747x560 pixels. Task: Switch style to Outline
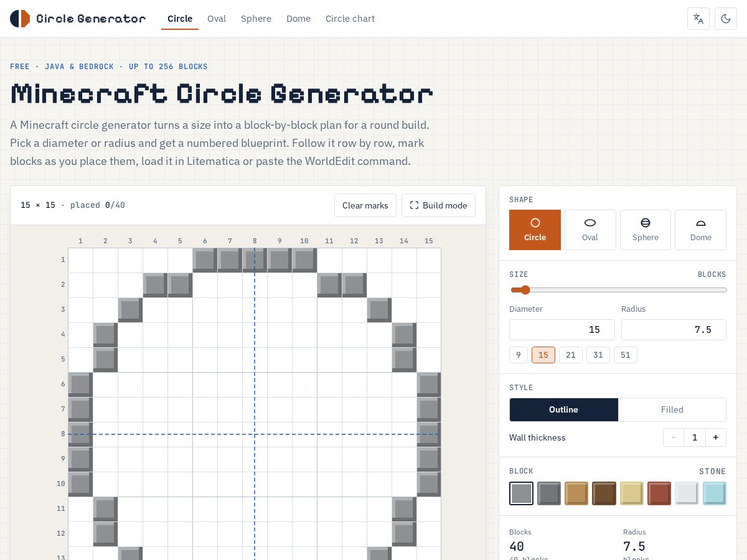tap(564, 409)
